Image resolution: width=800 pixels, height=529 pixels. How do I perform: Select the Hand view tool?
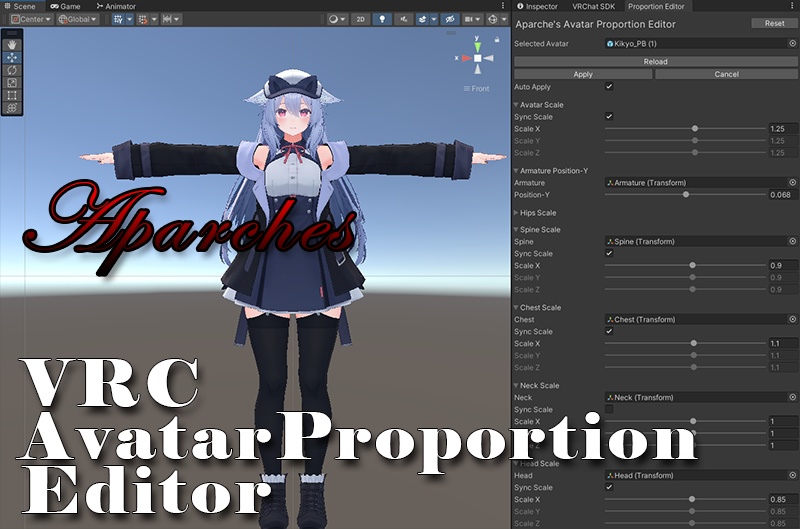pyautogui.click(x=12, y=45)
